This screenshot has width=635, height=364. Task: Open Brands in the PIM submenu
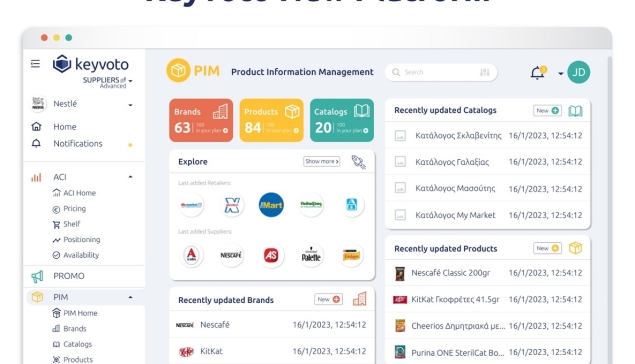pos(75,328)
